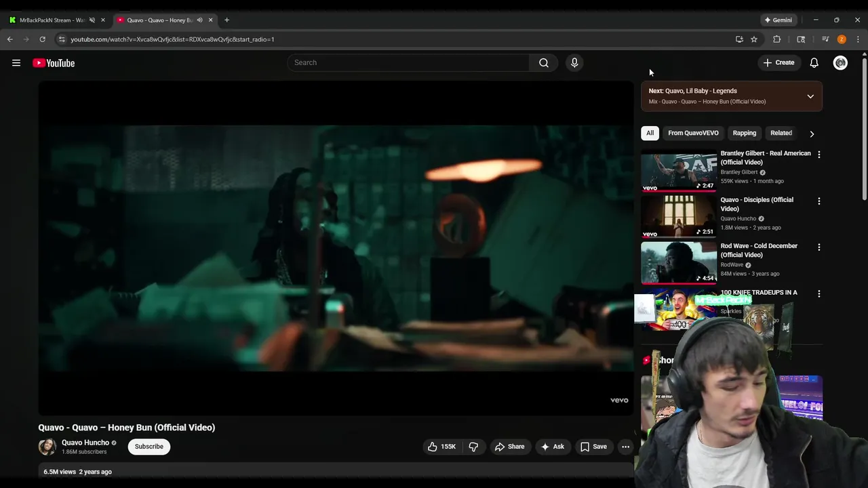Open Brantley Gilbert Real American title

[x=766, y=158]
